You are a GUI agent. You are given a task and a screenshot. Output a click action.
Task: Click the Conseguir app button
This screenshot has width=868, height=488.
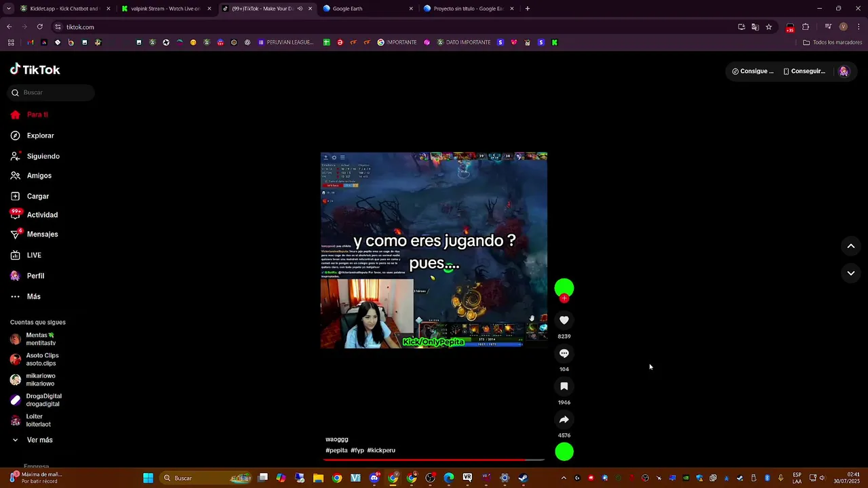(804, 71)
